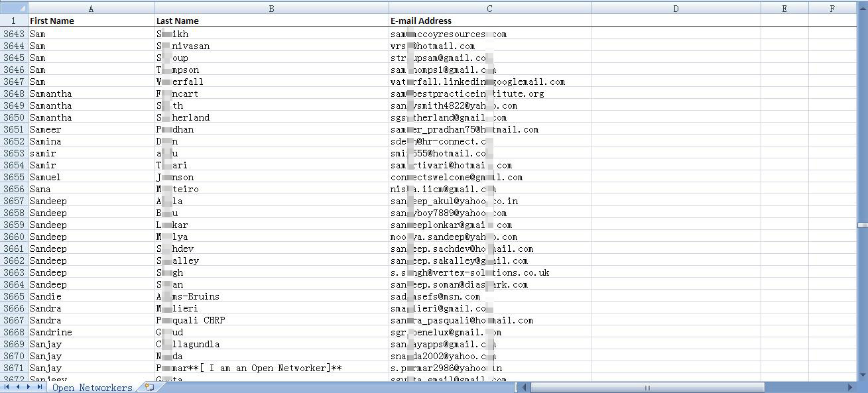868x393 pixels.
Task: Open the Open Networkers sheet tab
Action: coord(92,388)
